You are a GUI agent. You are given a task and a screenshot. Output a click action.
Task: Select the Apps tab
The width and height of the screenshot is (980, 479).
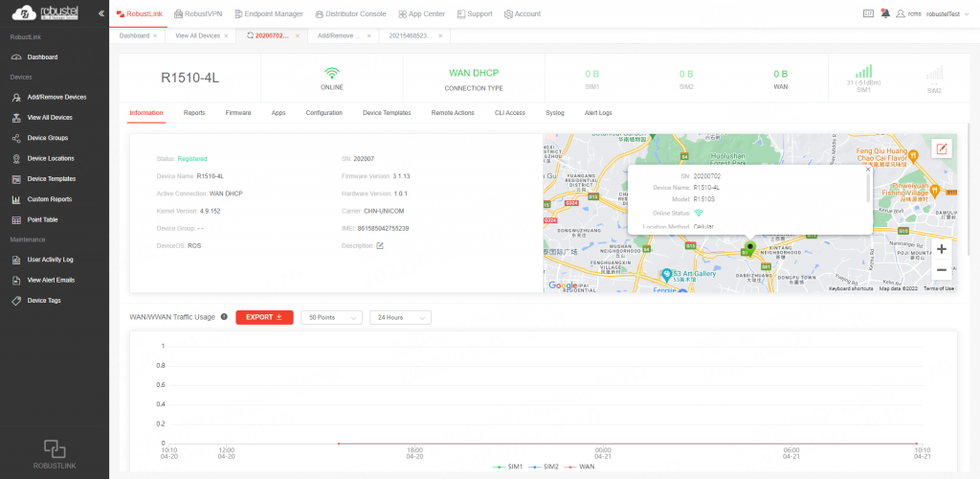point(278,113)
